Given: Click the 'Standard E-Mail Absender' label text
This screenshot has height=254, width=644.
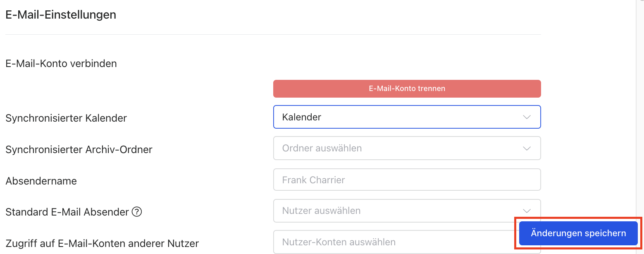Looking at the screenshot, I should (67, 212).
